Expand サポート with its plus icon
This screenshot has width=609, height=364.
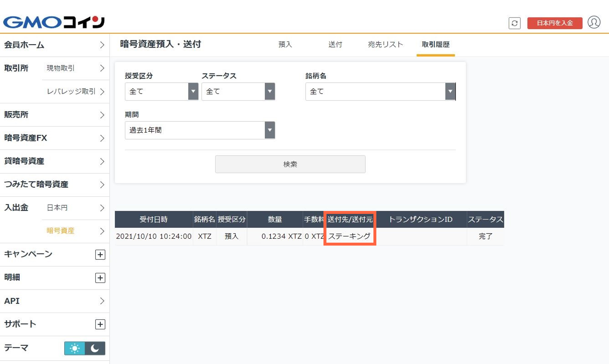[x=100, y=324]
